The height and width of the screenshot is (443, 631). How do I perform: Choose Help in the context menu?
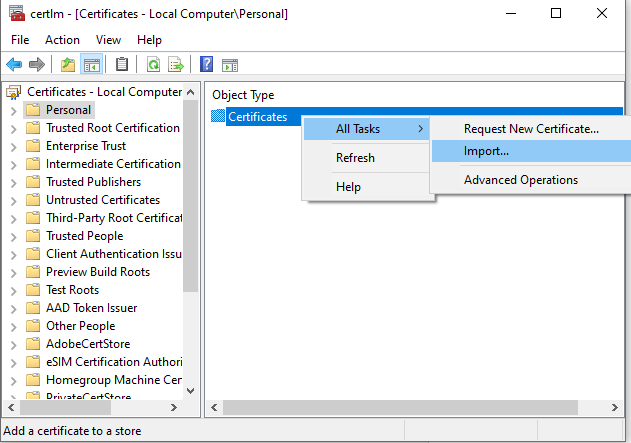[x=367, y=187]
